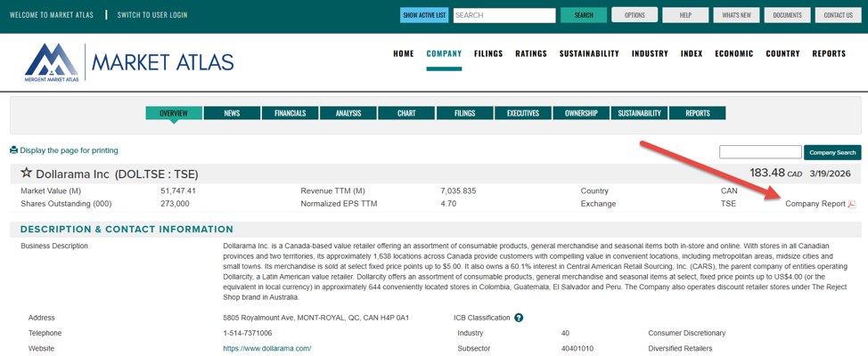Open the Options button
This screenshot has height=356, width=868.
pyautogui.click(x=635, y=15)
